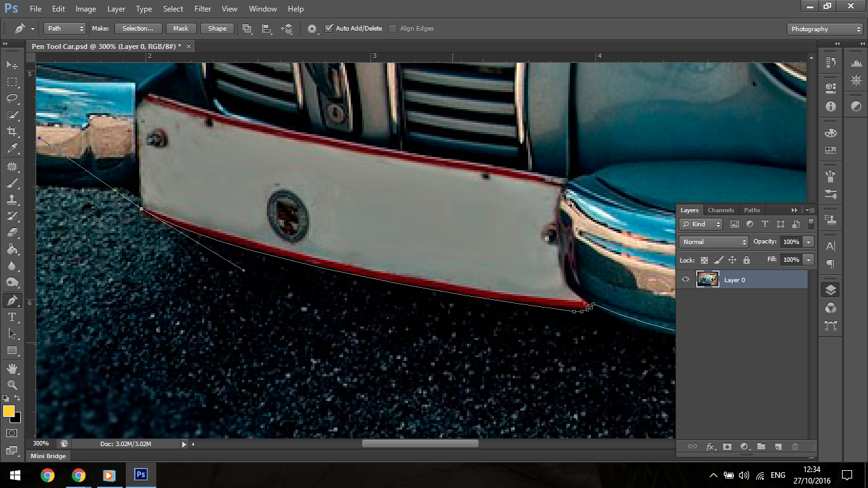Select the Sponge tool
This screenshot has width=868, height=488.
[12, 282]
